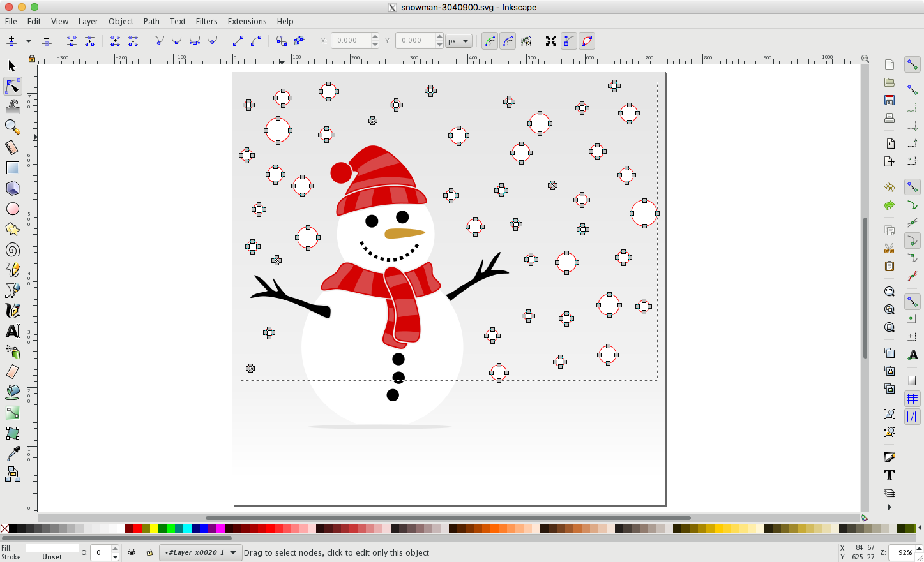Image resolution: width=924 pixels, height=562 pixels.
Task: Select the Ellipse tool
Action: (13, 209)
